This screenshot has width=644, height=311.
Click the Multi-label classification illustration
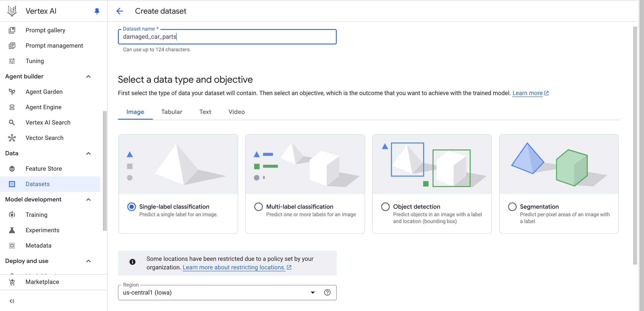(x=305, y=164)
